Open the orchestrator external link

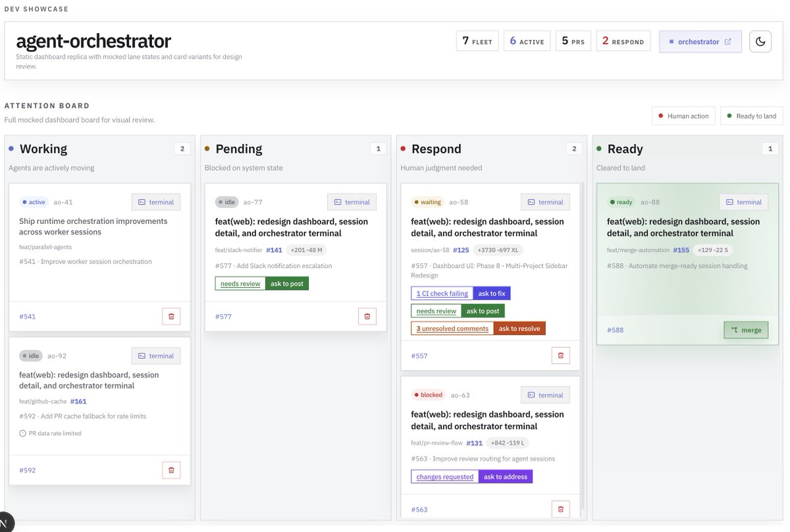[700, 41]
